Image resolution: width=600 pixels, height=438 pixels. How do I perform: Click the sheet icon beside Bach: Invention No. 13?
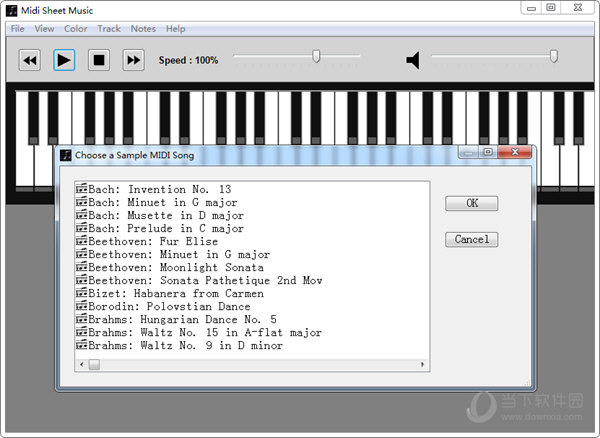tap(82, 189)
